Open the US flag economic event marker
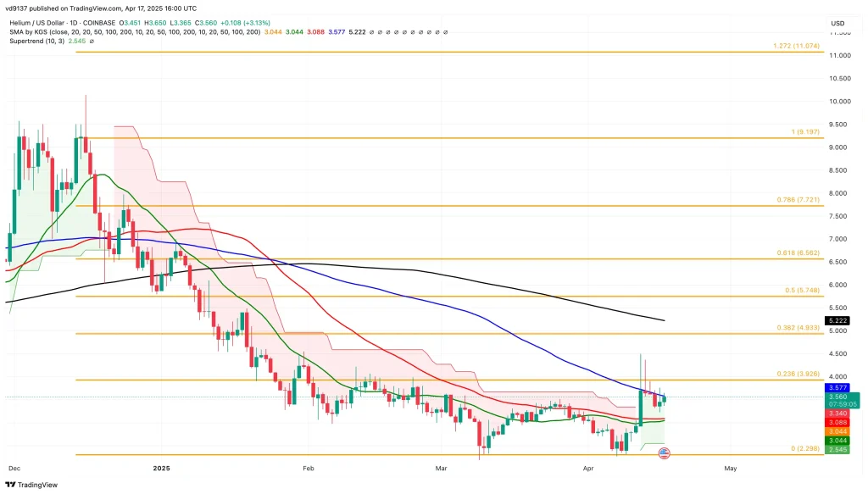This screenshot has width=868, height=494. coord(665,454)
